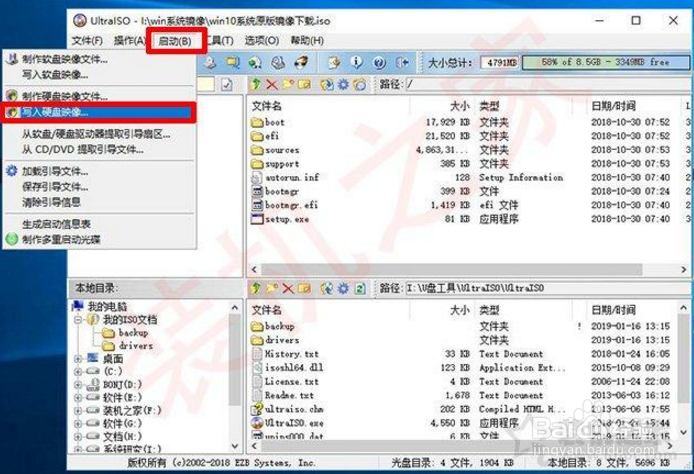Viewport: 694px width, 474px height.
Task: Expand the BONJ(D:) drive node
Action: point(78,385)
